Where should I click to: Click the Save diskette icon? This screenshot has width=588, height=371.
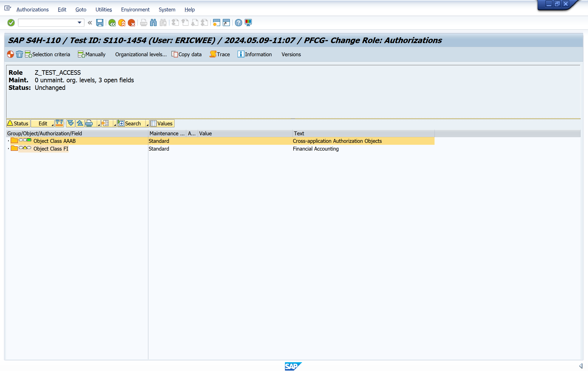(100, 23)
